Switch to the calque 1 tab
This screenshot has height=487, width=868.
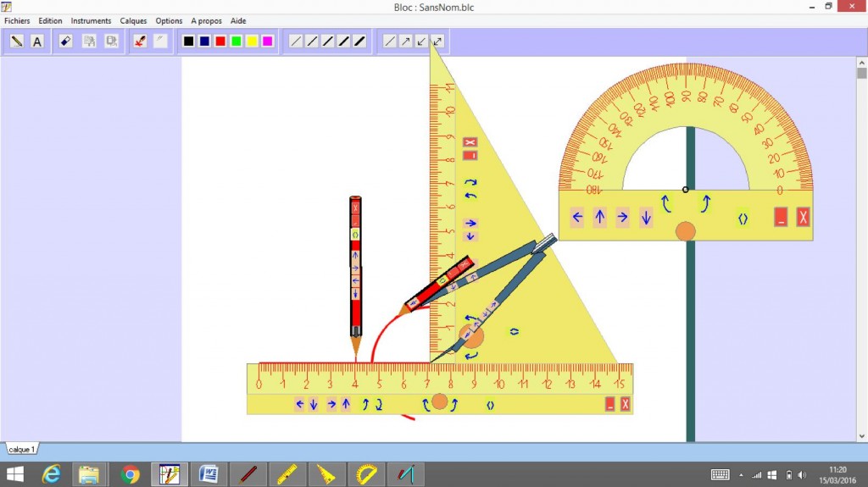21,449
